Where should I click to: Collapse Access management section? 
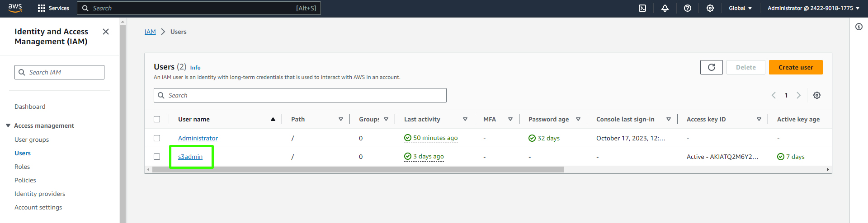coord(8,125)
